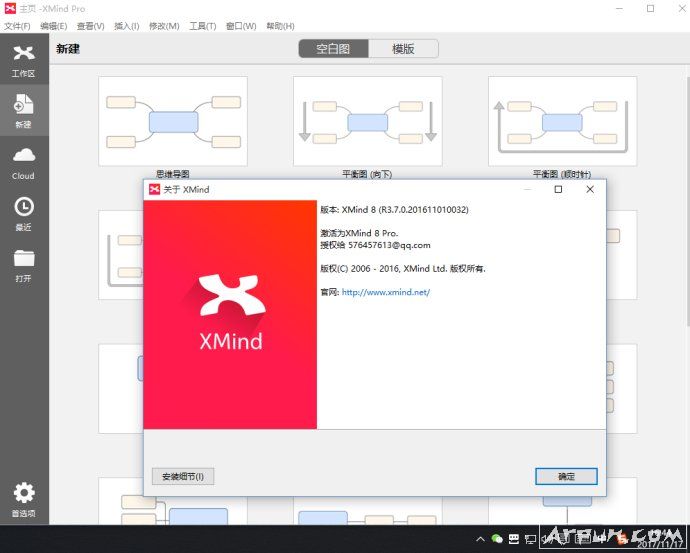The height and width of the screenshot is (553, 690).
Task: Open the 查看(V) menu
Action: (x=90, y=26)
